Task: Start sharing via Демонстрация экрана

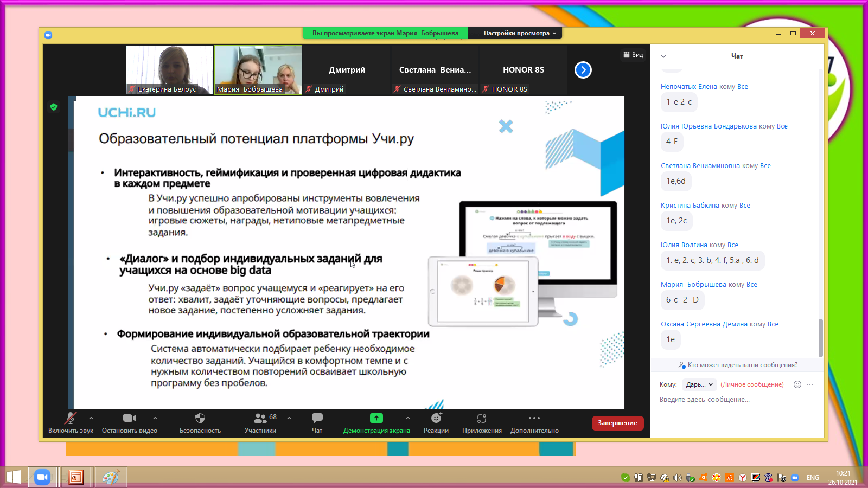Action: 376,422
